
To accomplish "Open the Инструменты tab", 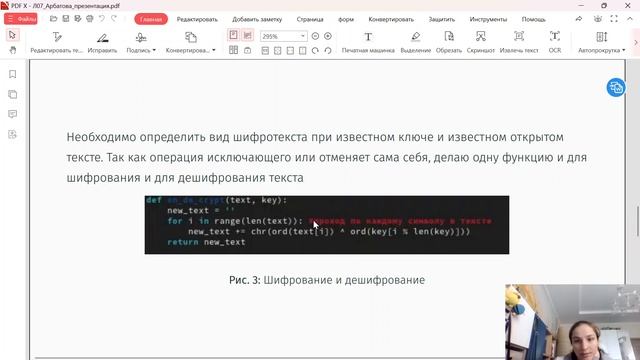I will point(488,19).
